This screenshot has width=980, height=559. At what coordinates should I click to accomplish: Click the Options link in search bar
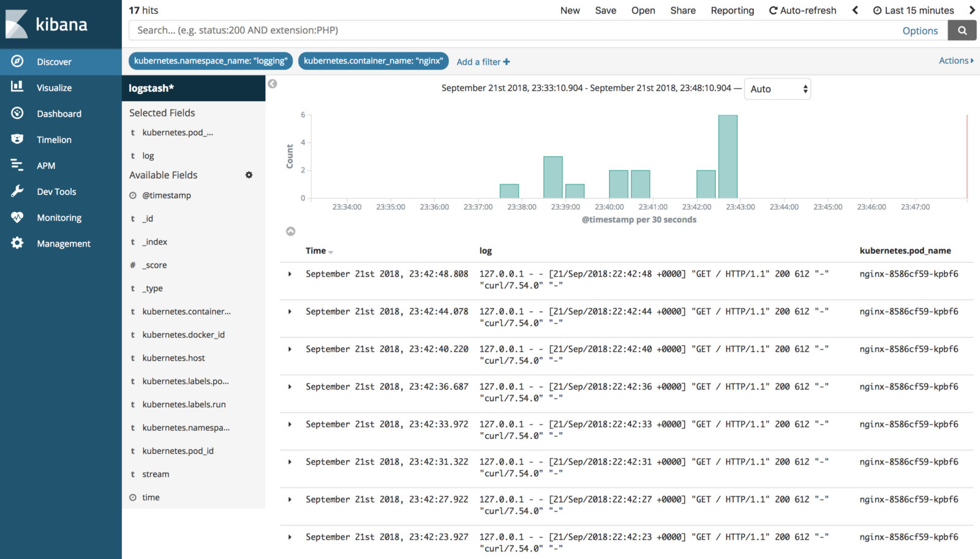[x=920, y=31]
